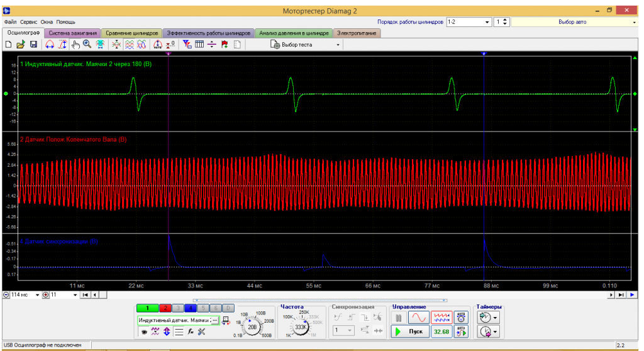The width and height of the screenshot is (644, 351).
Task: Open an oscillogram with the folder icon
Action: [x=21, y=45]
